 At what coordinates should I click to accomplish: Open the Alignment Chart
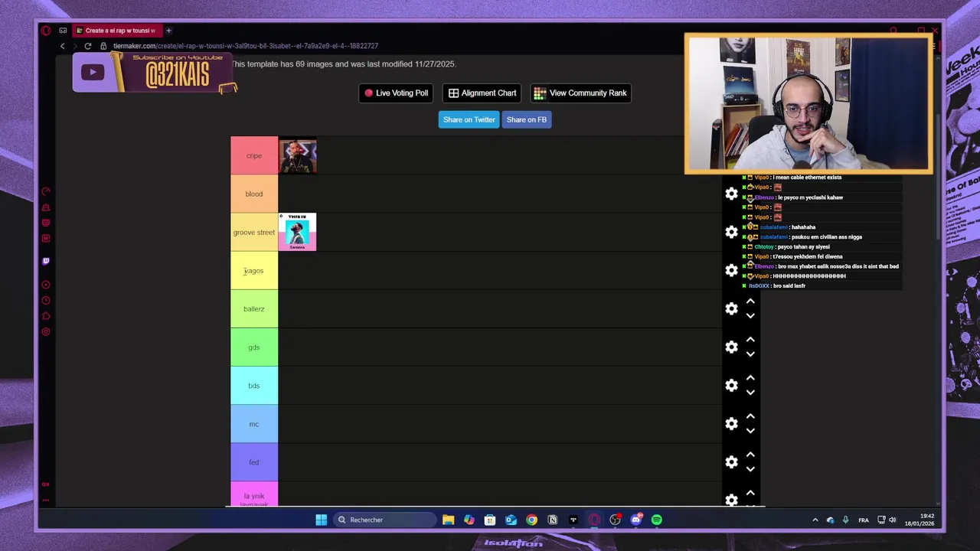pos(482,93)
